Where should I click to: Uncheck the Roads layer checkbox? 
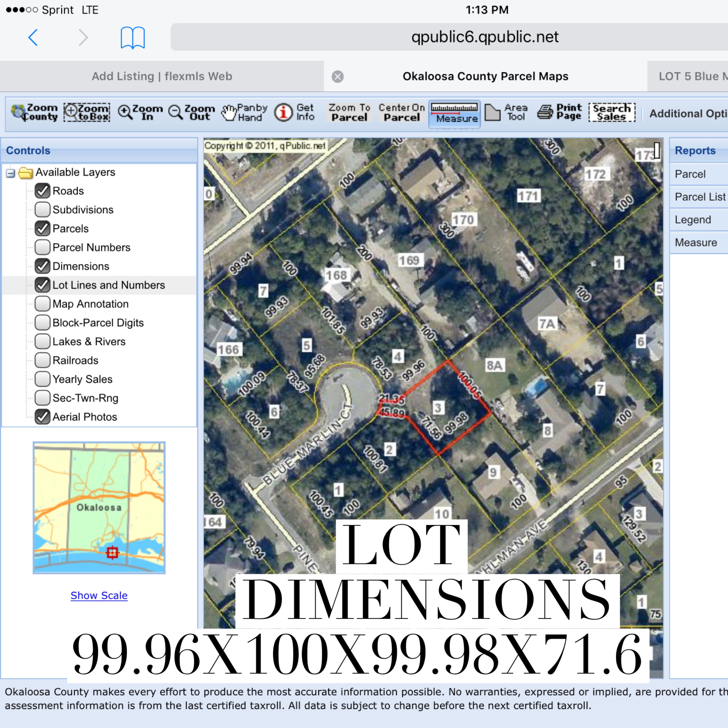pos(42,191)
